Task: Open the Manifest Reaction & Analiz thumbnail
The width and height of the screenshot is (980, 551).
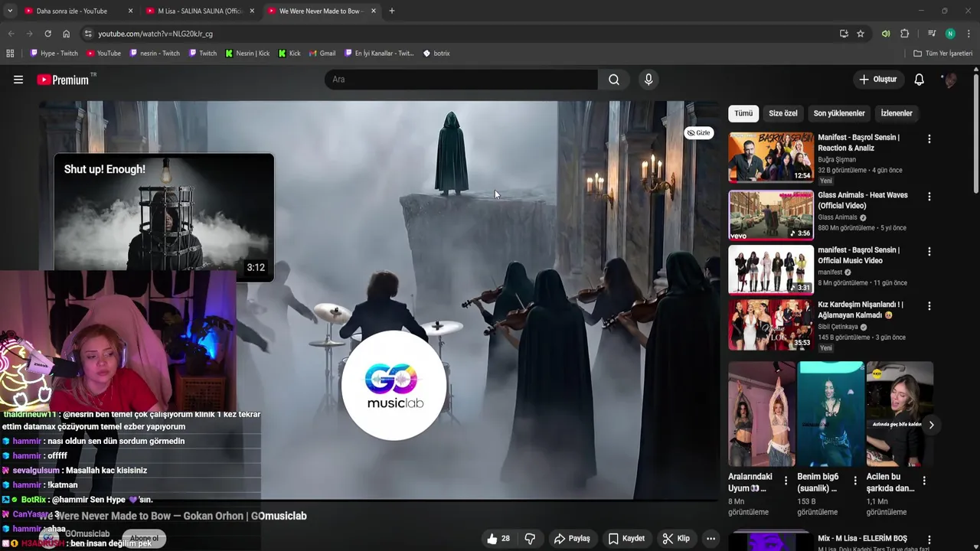Action: tap(771, 158)
